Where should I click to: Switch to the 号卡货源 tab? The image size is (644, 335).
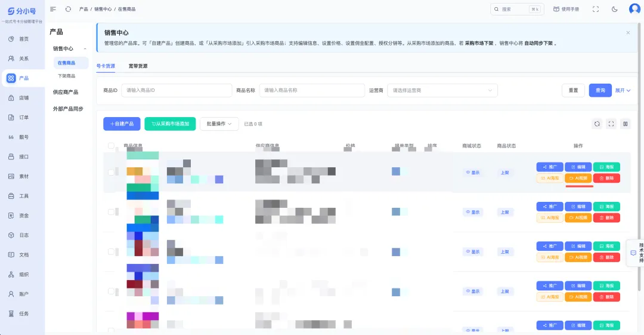coord(106,66)
